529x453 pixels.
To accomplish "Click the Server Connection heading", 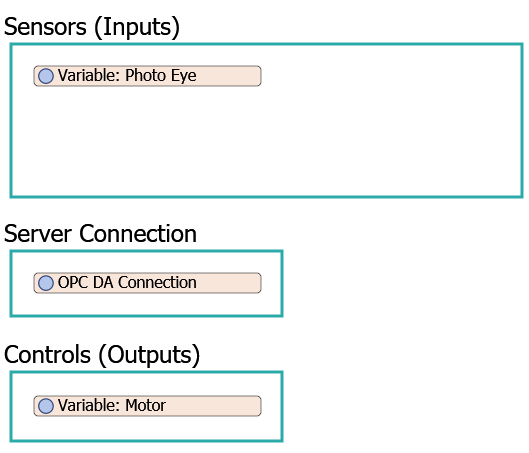I will click(x=100, y=233).
